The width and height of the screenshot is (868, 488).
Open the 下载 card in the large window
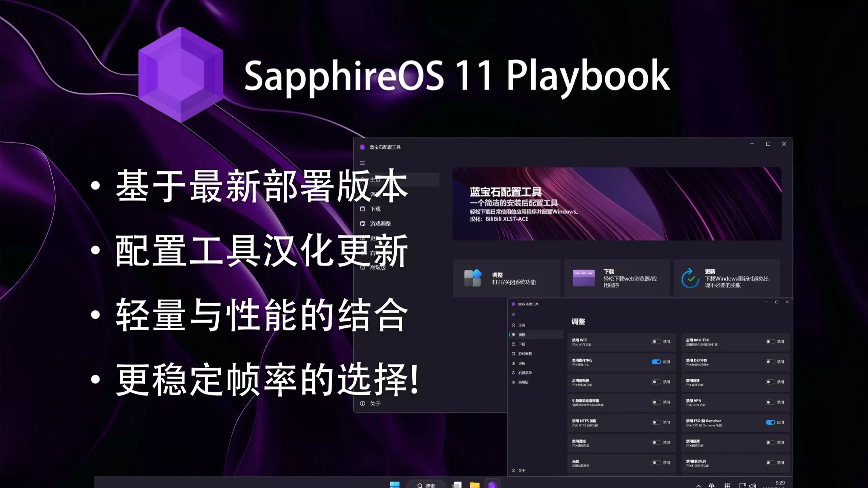pos(617,278)
